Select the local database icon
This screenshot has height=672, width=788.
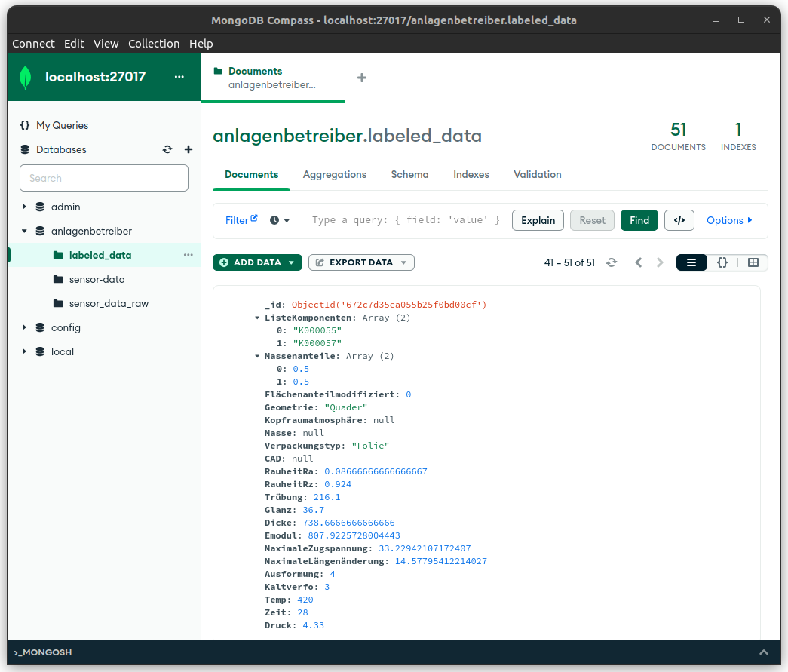pyautogui.click(x=40, y=351)
